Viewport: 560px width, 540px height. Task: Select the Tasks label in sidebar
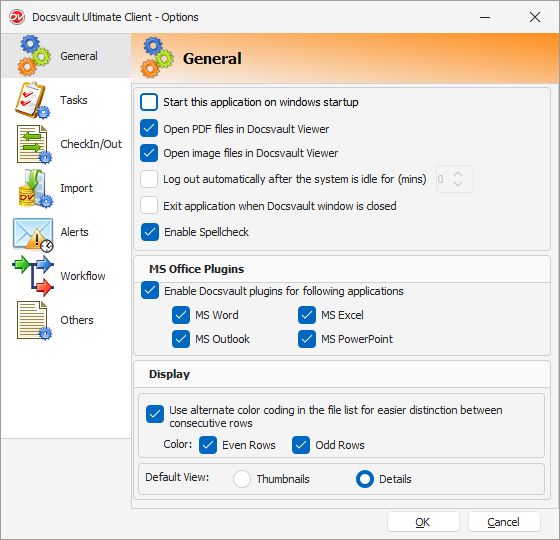[74, 100]
